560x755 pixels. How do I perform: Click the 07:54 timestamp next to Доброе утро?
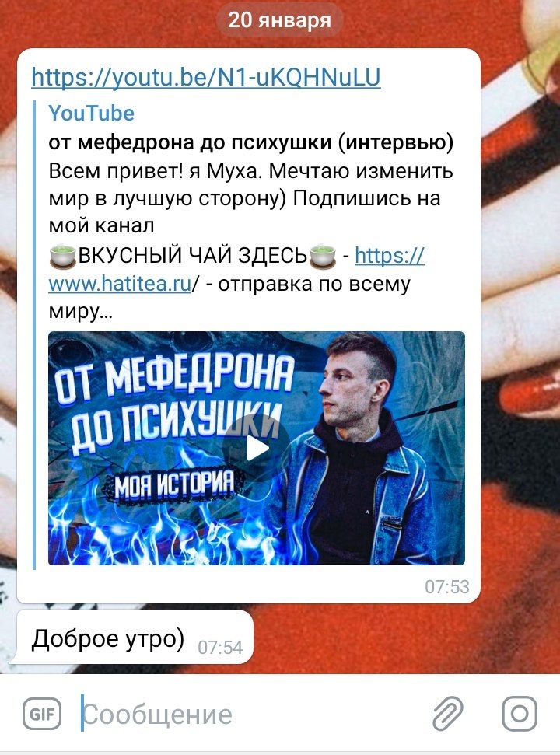pyautogui.click(x=220, y=647)
